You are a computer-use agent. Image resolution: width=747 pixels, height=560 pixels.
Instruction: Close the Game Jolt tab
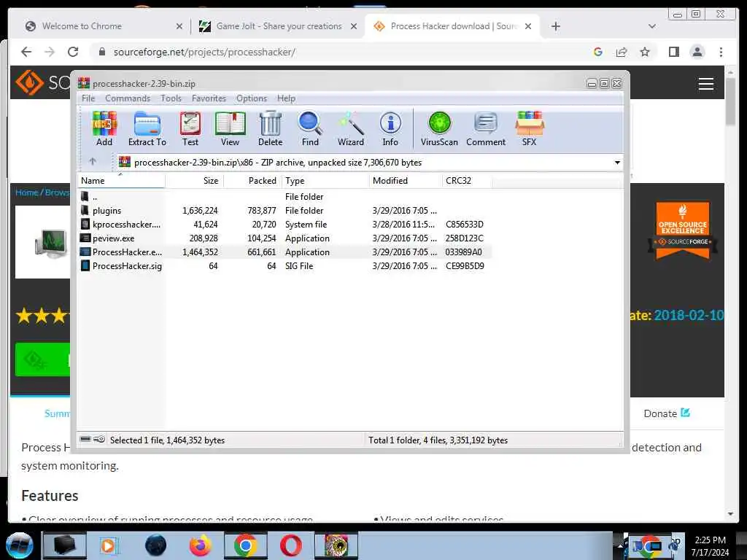tap(354, 27)
